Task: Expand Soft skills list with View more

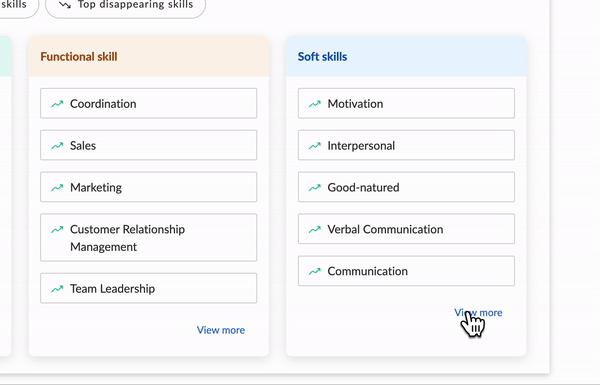Action: 478,313
